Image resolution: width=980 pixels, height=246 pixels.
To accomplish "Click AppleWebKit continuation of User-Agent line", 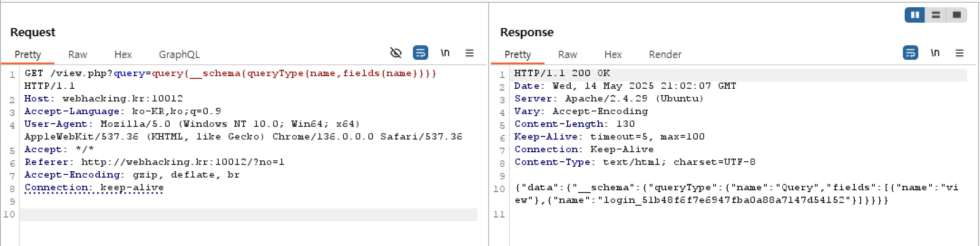I will tap(243, 137).
